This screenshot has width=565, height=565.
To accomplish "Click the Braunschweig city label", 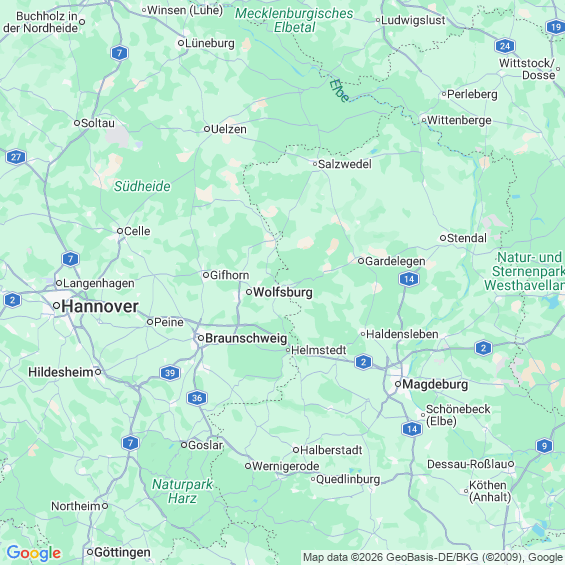I will (246, 338).
